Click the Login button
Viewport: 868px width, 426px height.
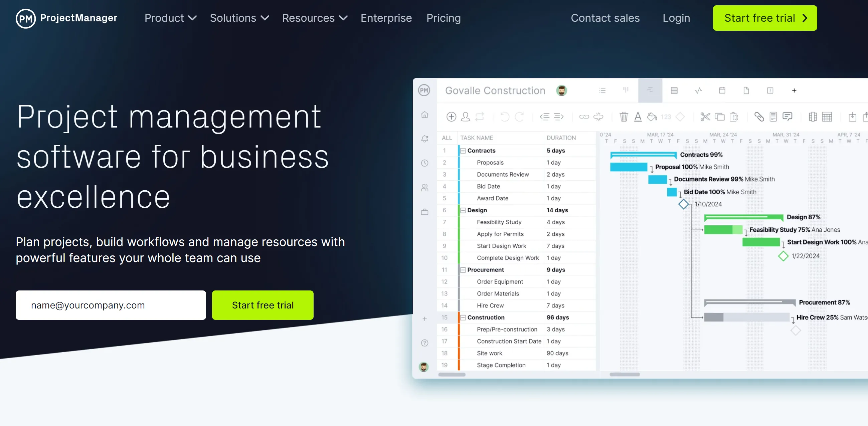(676, 18)
